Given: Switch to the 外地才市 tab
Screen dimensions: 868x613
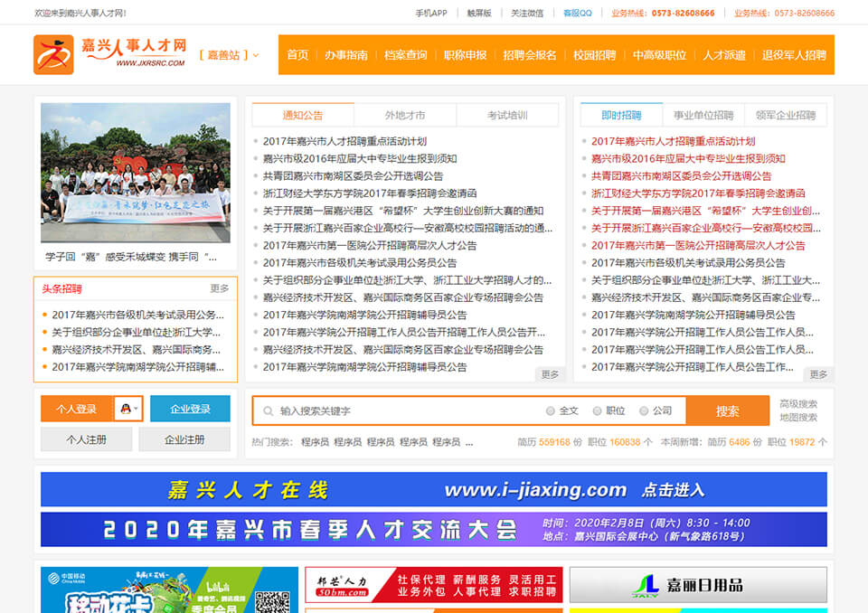Looking at the screenshot, I should click(x=404, y=116).
